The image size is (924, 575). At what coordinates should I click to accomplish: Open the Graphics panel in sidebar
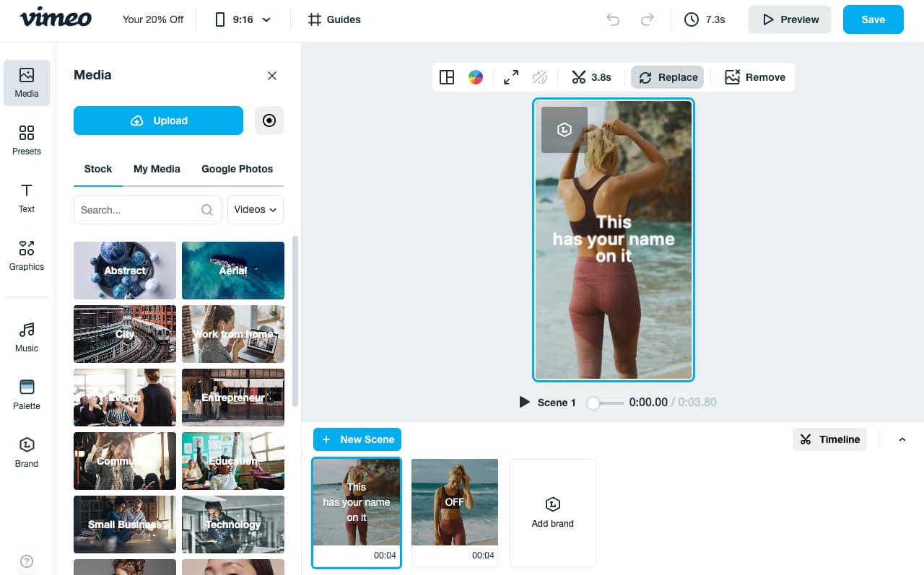27,255
